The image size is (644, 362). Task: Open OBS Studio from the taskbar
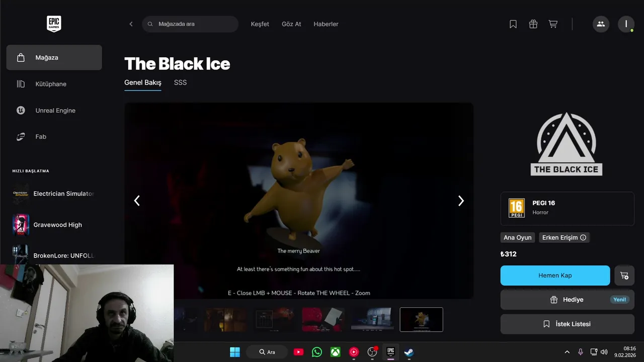(372, 352)
